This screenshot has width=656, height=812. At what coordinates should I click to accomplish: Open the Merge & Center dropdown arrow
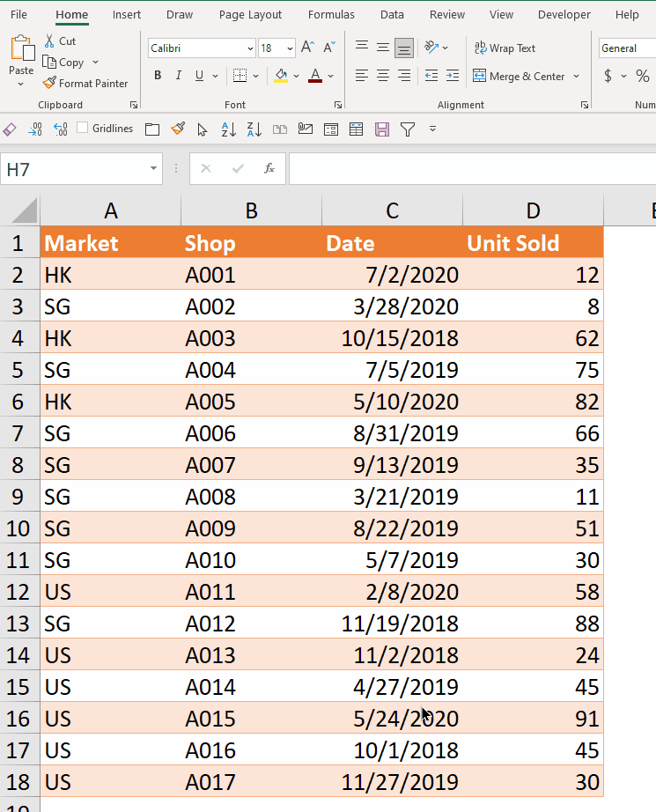coord(577,77)
